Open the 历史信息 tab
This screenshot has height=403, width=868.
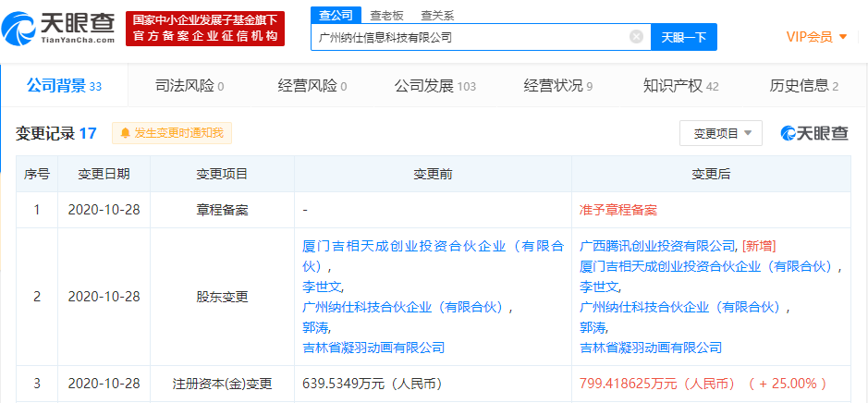point(804,86)
